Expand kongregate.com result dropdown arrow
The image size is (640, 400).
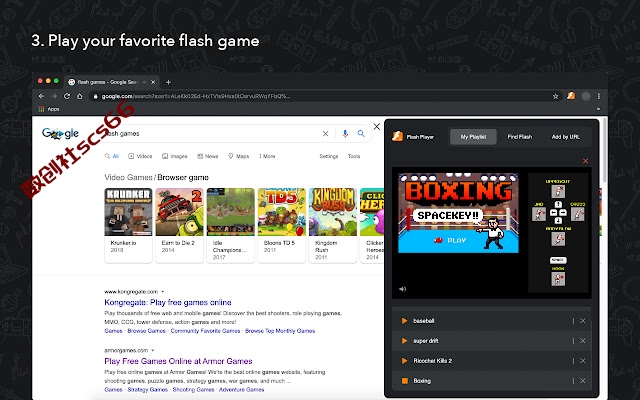pyautogui.click(x=163, y=292)
